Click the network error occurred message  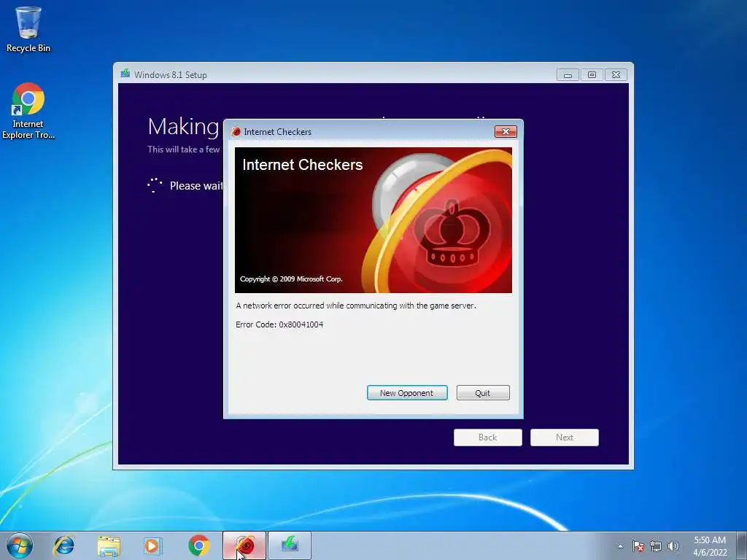(356, 306)
